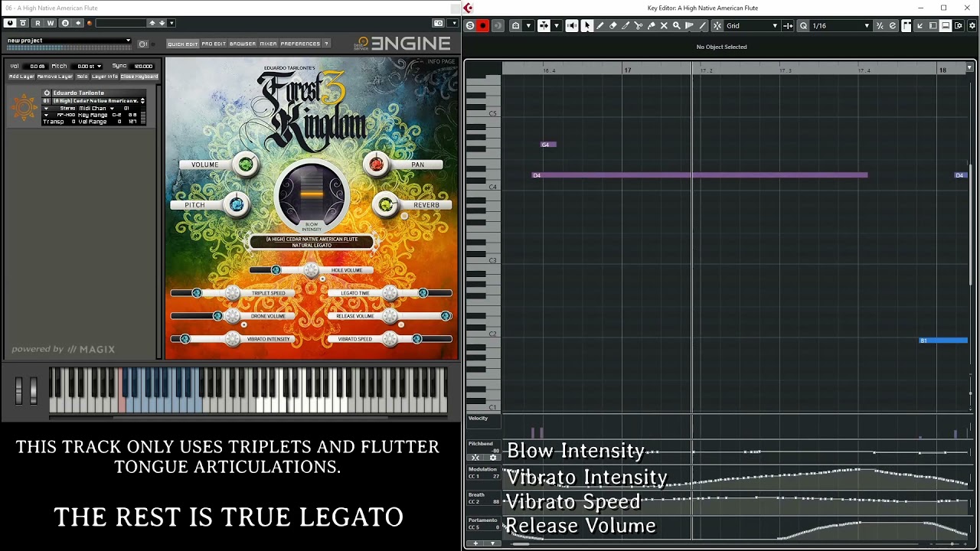The image size is (980, 551).
Task: Toggle Solo Editor button in Key Editor
Action: [469, 26]
